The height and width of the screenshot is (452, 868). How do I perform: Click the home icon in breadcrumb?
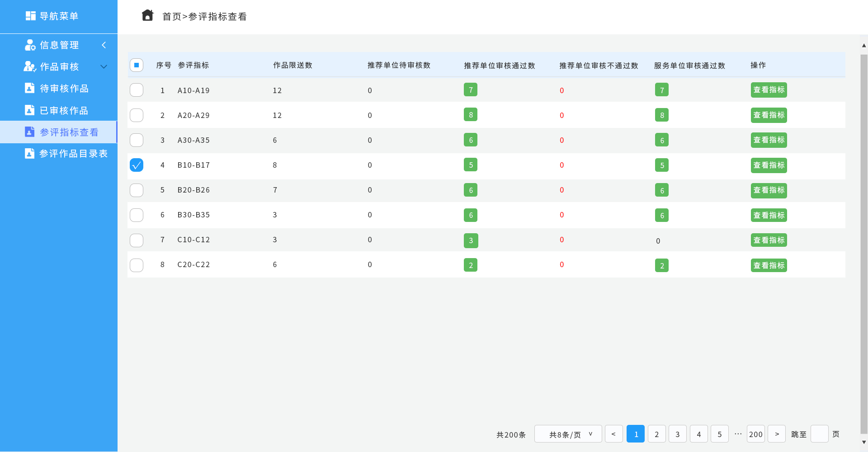point(147,16)
